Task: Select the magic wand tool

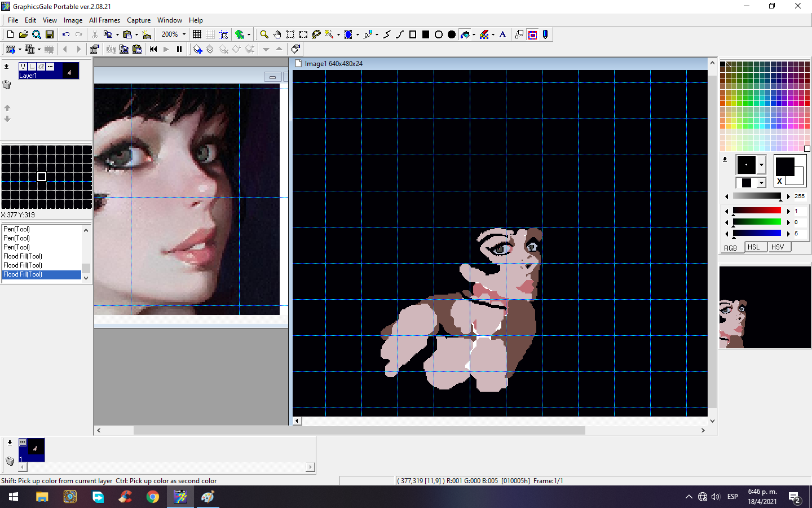Action: coord(329,34)
